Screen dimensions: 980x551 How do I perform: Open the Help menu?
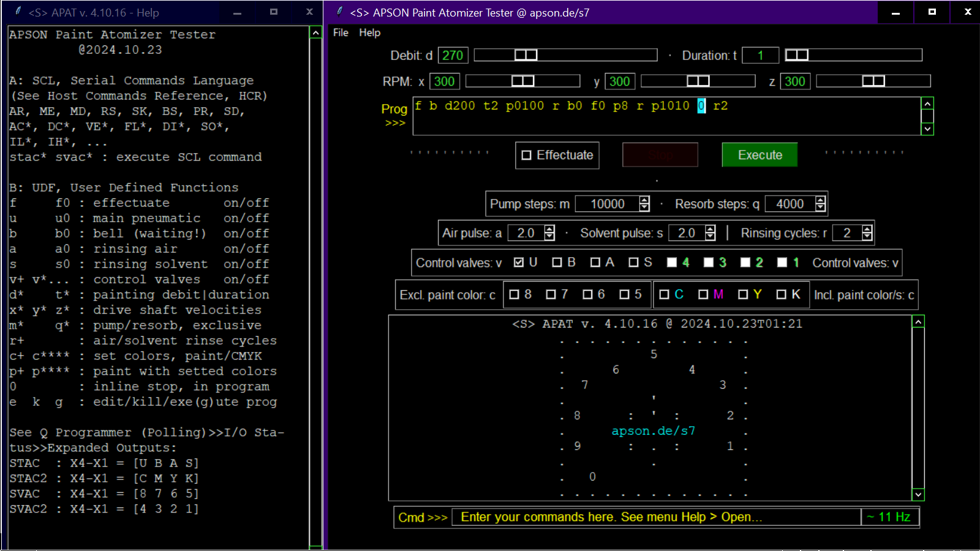pos(369,33)
